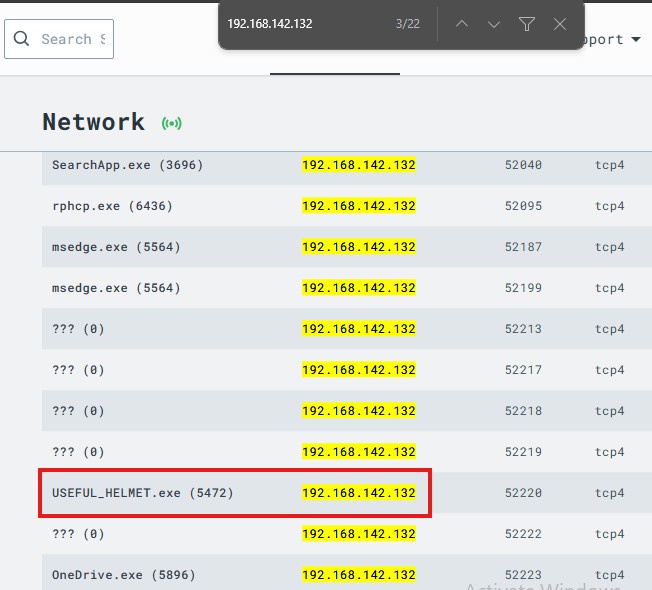Select msedge.exe (5564) row with port 52199

tap(347, 288)
